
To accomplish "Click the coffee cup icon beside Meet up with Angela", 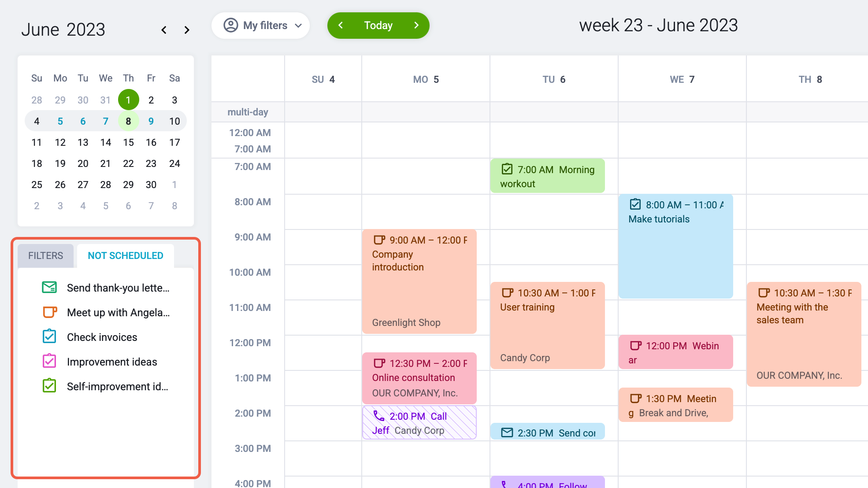I will [x=49, y=312].
